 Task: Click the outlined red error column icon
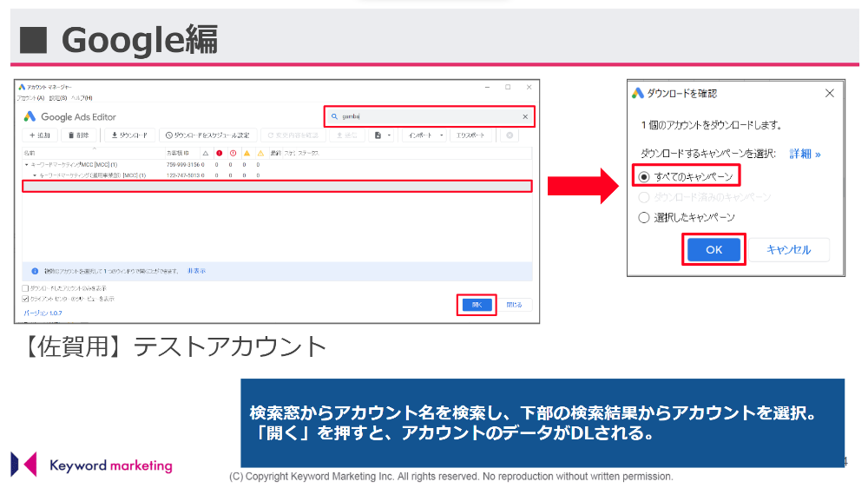(233, 153)
